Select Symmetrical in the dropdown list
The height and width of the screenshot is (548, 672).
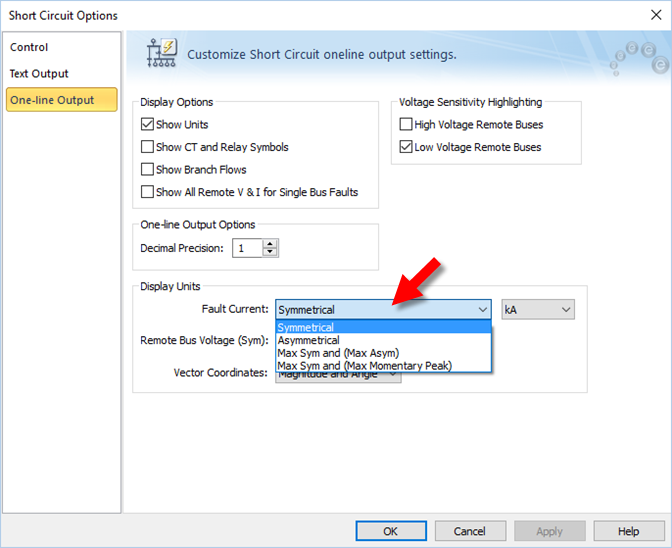click(306, 328)
